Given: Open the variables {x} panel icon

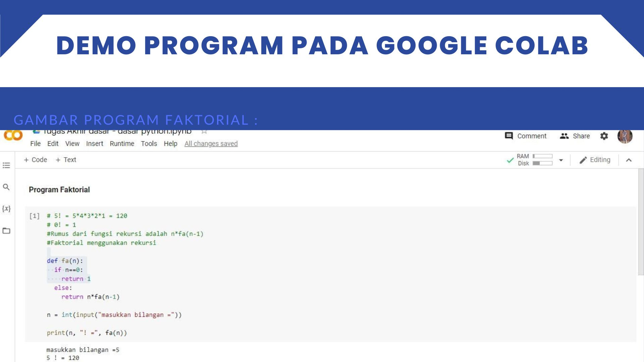Looking at the screenshot, I should pos(6,208).
